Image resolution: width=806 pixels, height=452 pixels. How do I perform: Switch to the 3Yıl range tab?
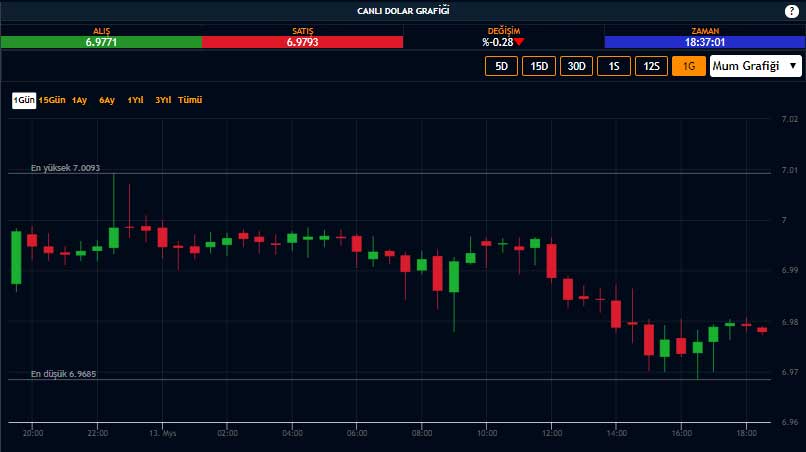(163, 100)
